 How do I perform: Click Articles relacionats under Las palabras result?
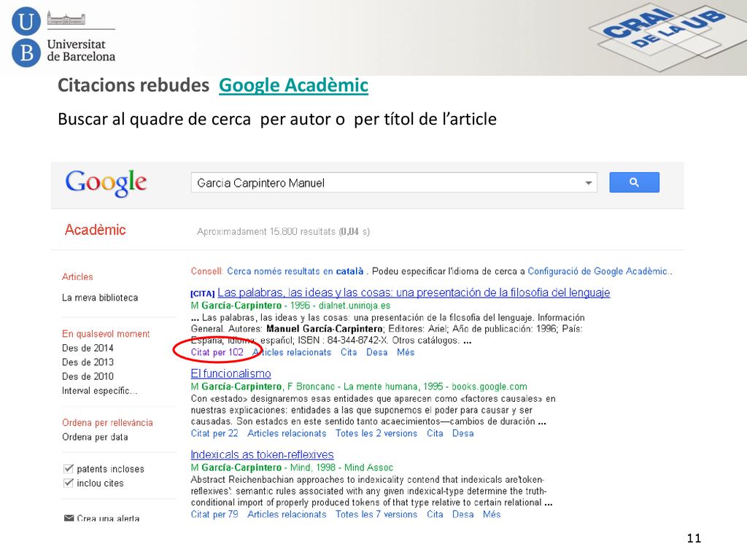[x=292, y=352]
